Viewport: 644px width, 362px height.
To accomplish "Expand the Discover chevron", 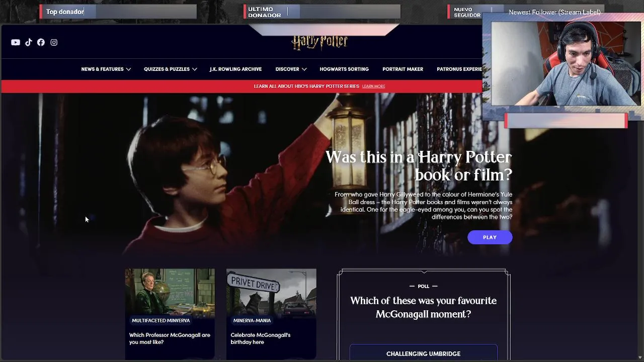I will (304, 69).
